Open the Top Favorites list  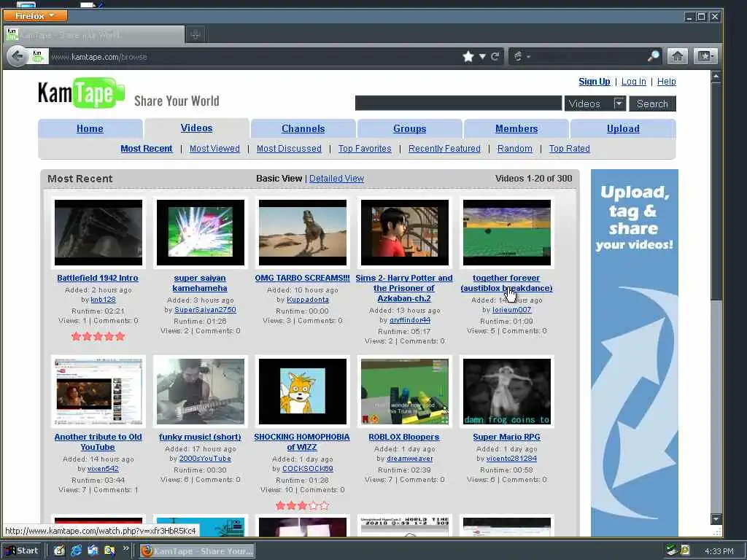point(365,149)
